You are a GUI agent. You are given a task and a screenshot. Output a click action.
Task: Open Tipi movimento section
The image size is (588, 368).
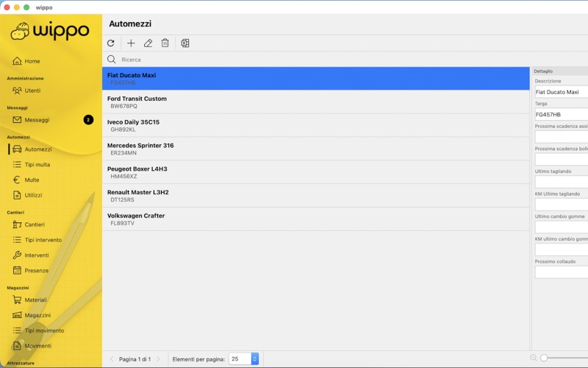pos(44,330)
